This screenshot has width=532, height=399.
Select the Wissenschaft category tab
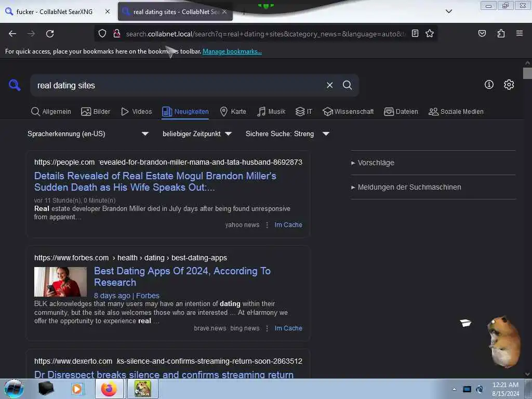click(x=348, y=112)
